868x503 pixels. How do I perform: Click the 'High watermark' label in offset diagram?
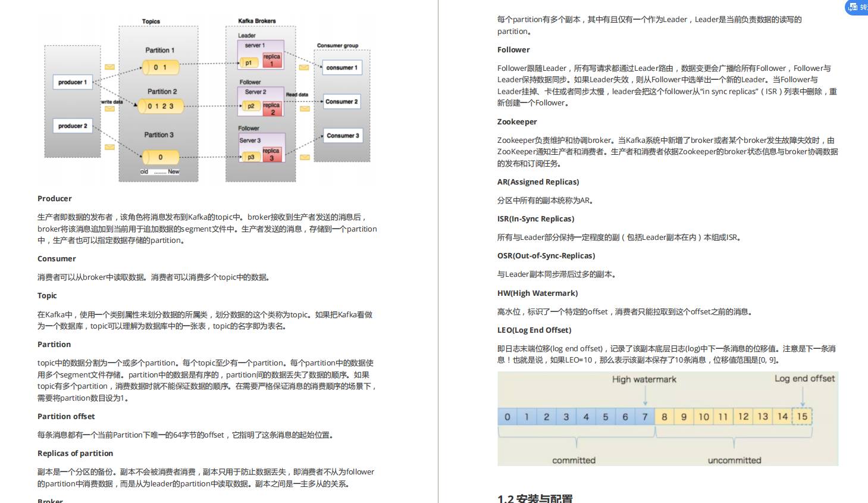[644, 380]
